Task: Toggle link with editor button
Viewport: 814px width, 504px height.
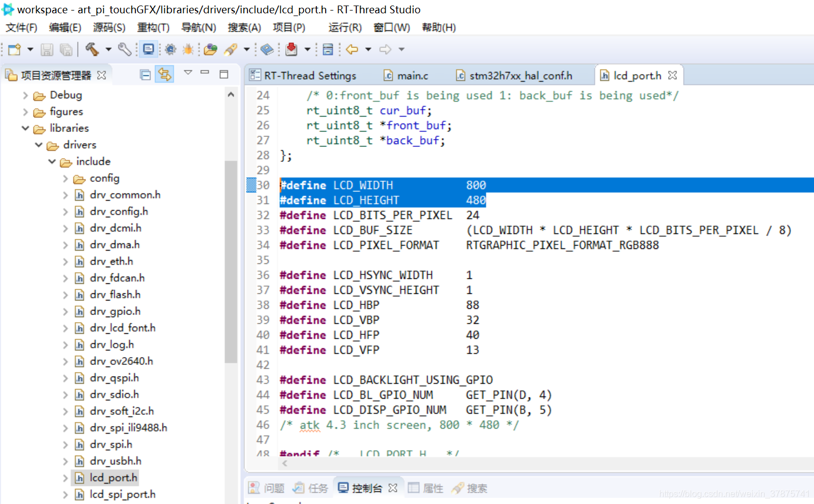Action: pos(165,74)
